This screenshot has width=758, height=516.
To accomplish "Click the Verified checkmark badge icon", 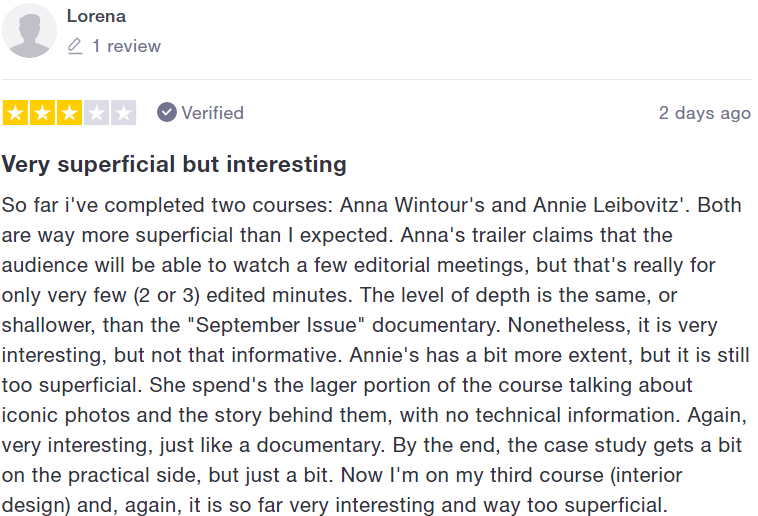I will coord(167,113).
